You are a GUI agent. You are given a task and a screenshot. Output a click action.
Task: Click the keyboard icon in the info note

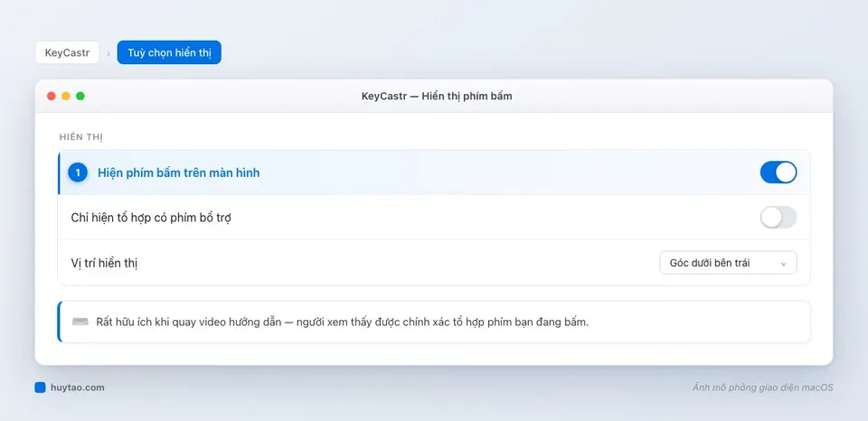click(x=80, y=322)
